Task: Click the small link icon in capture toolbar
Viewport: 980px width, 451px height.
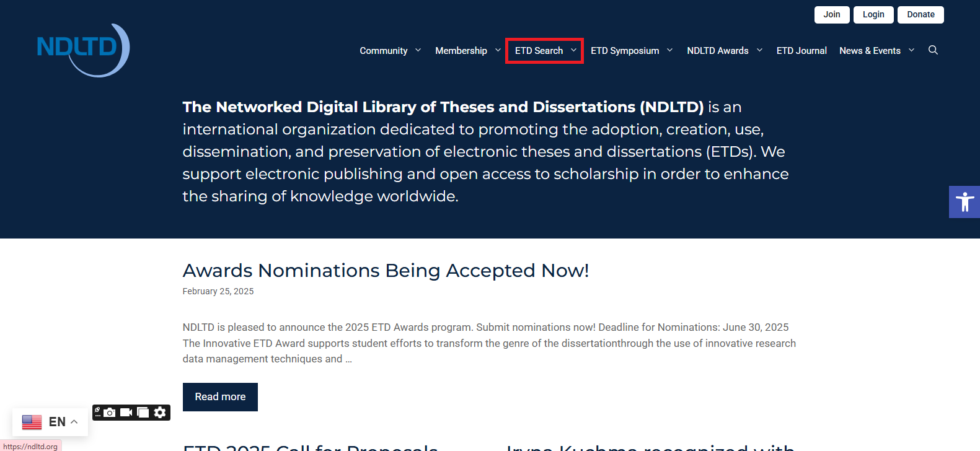Action: 97,411
